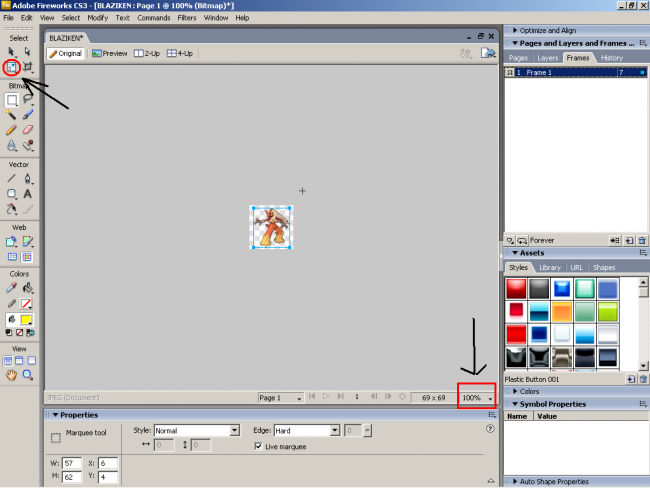
Task: Select the Rectangle vector tool
Action: point(11,194)
